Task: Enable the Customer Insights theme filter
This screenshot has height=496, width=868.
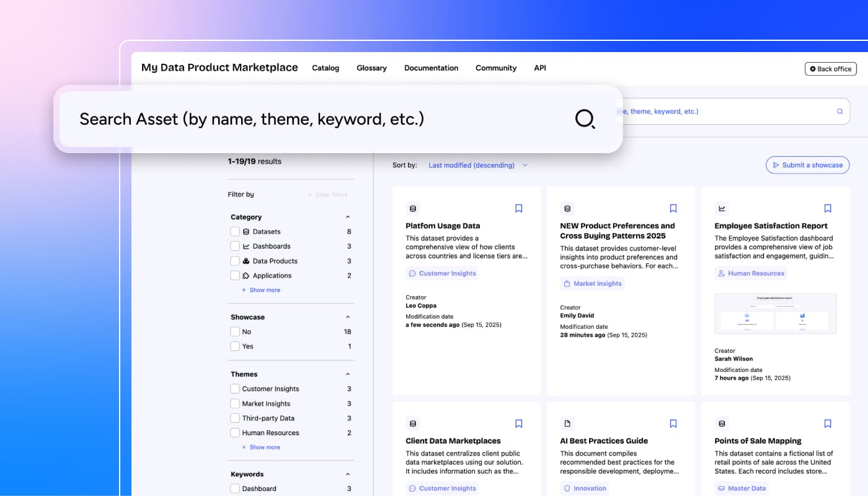Action: 235,389
